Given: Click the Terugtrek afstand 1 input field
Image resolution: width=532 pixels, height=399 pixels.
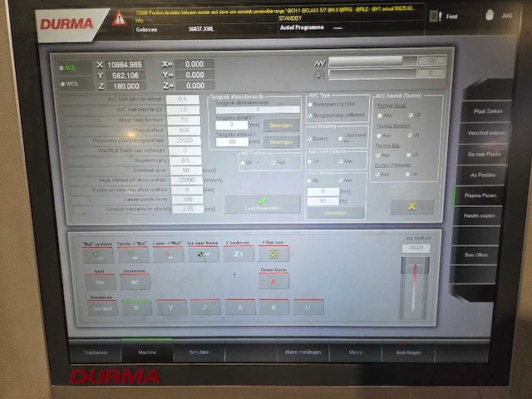Looking at the screenshot, I should [232, 125].
